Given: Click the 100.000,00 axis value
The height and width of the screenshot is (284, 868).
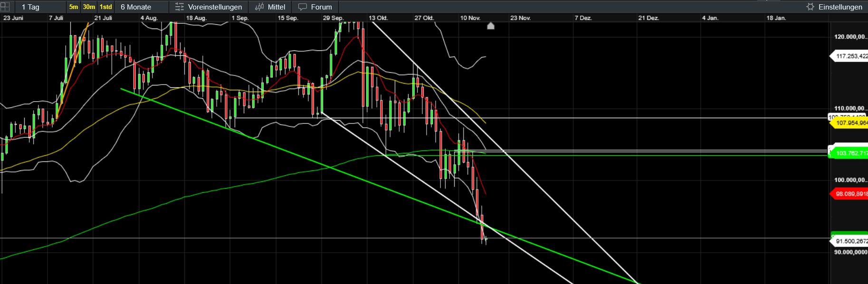Looking at the screenshot, I should click(x=850, y=180).
